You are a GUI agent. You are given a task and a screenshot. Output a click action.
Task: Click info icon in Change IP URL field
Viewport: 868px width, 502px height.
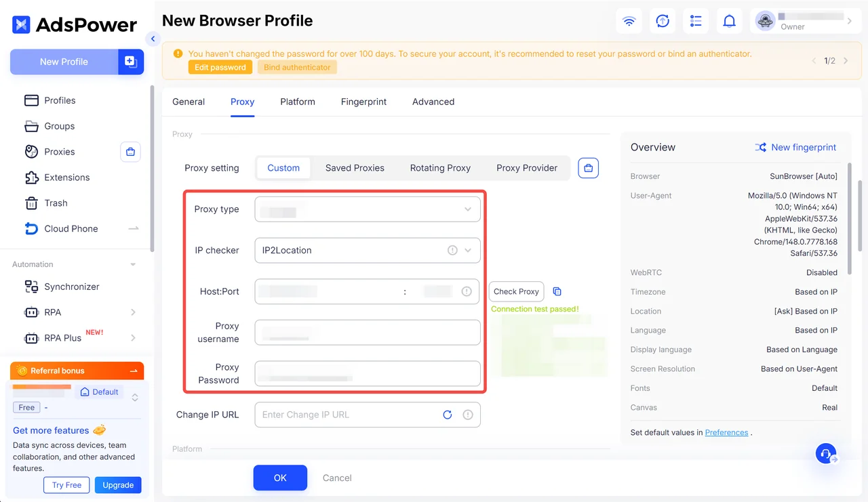[x=468, y=415]
